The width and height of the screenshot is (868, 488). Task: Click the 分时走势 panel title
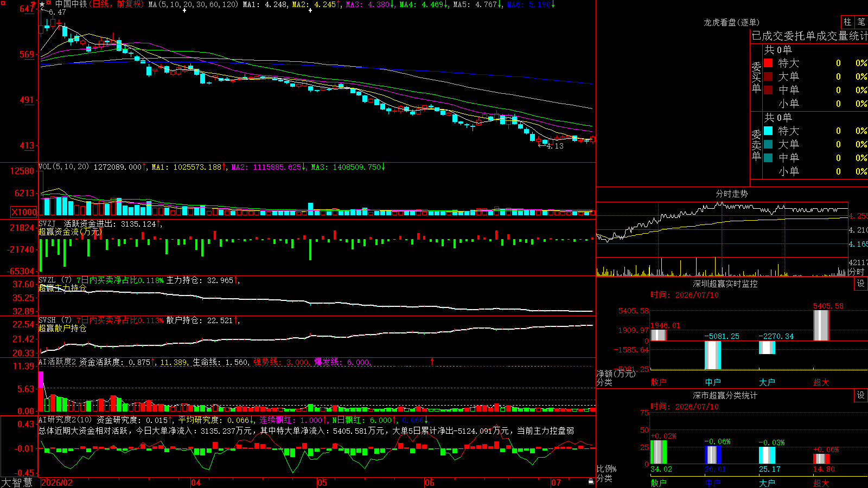pyautogui.click(x=731, y=194)
